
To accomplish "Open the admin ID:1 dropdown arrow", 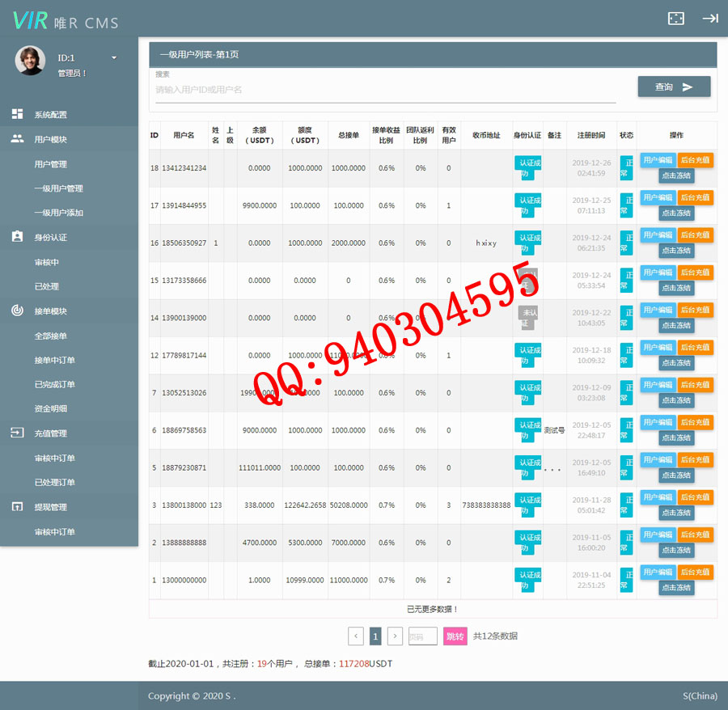I will click(x=114, y=58).
